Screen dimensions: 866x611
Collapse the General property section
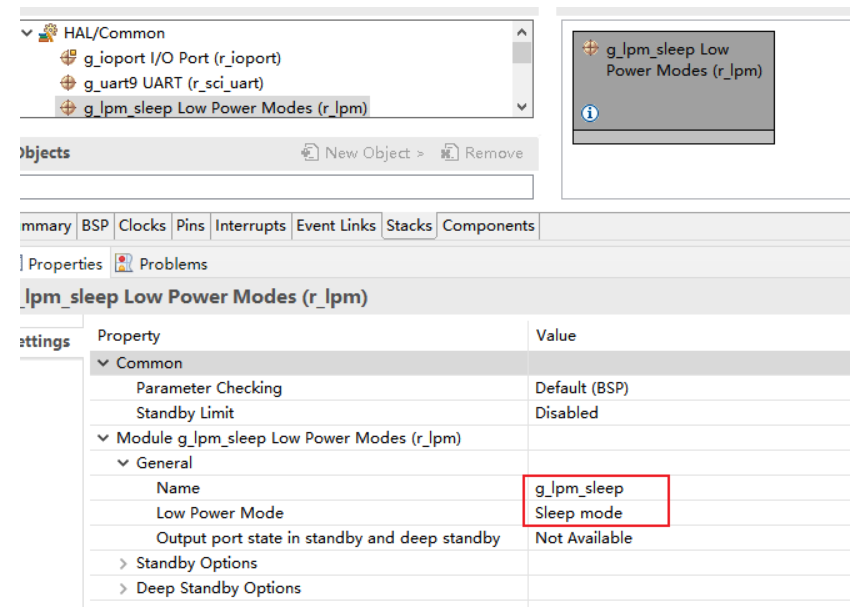click(x=123, y=463)
